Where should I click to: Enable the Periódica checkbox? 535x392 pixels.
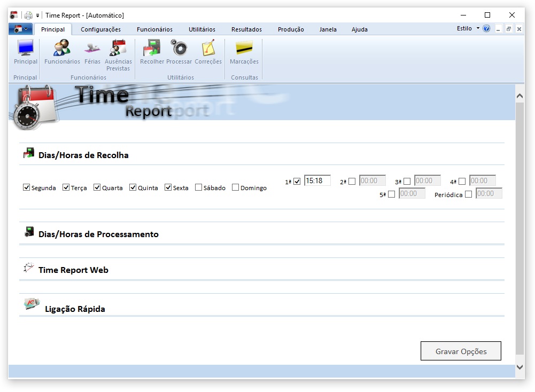pyautogui.click(x=469, y=194)
